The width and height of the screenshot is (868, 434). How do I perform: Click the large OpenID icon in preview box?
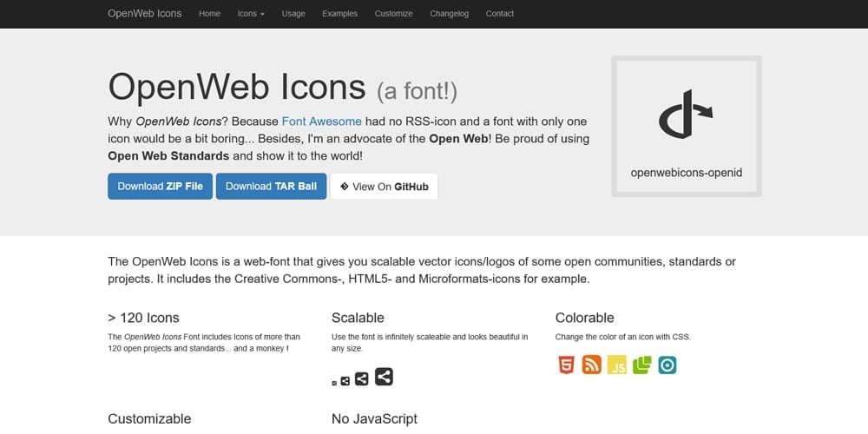pos(686,114)
